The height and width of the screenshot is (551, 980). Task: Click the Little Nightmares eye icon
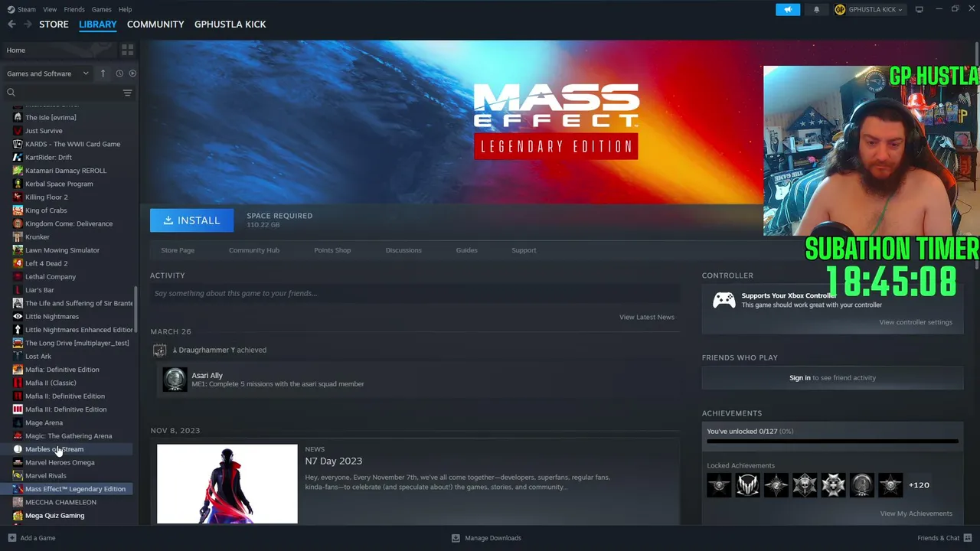coord(18,316)
